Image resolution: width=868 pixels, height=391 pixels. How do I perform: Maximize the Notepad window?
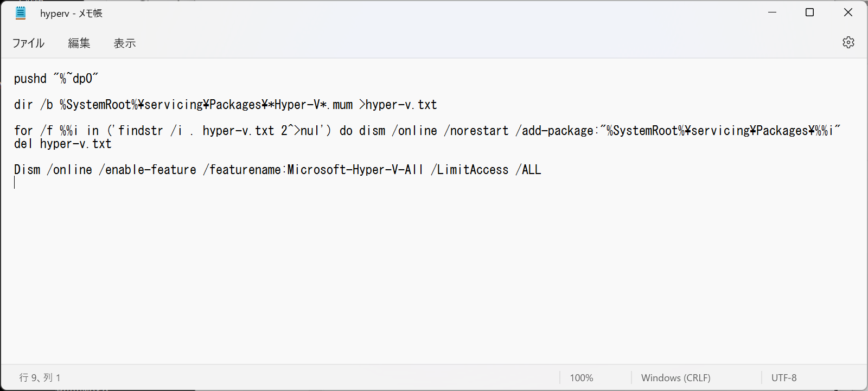coord(810,12)
